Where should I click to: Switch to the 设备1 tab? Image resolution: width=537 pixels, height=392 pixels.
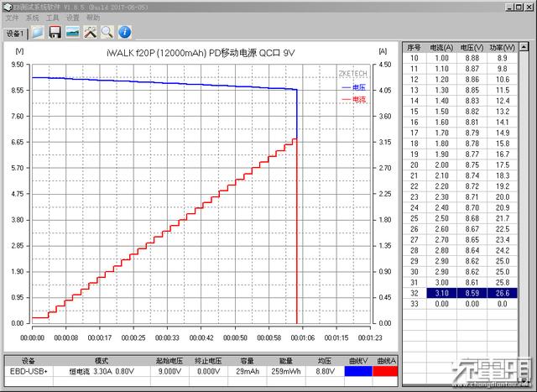tap(15, 34)
